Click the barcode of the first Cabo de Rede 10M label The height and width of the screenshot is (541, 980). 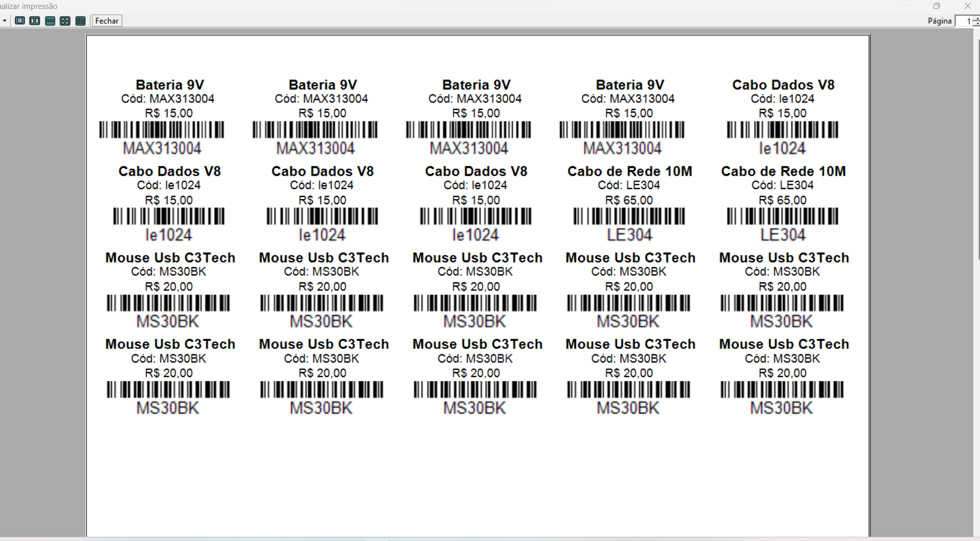tap(629, 216)
